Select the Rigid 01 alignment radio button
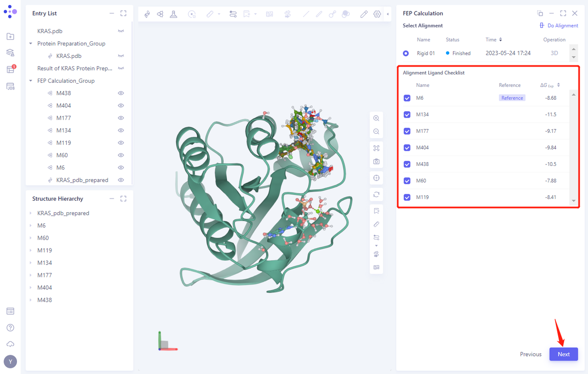The width and height of the screenshot is (588, 374). [406, 53]
